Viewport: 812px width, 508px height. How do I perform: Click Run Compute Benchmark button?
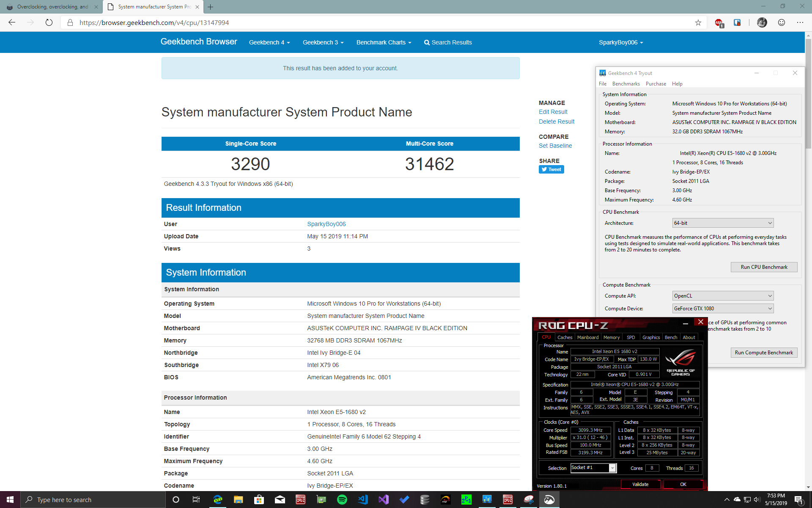pos(764,353)
